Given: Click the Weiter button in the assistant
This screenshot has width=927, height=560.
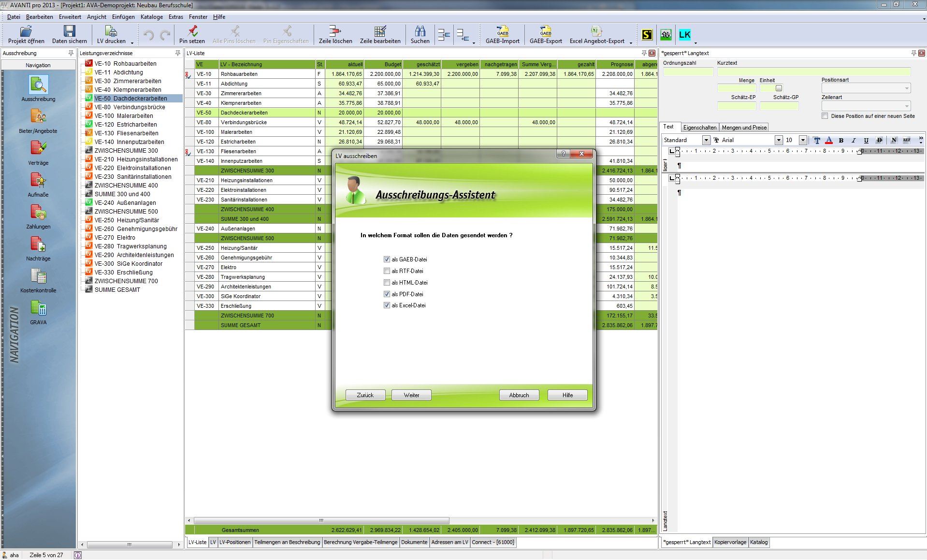Looking at the screenshot, I should pos(411,395).
